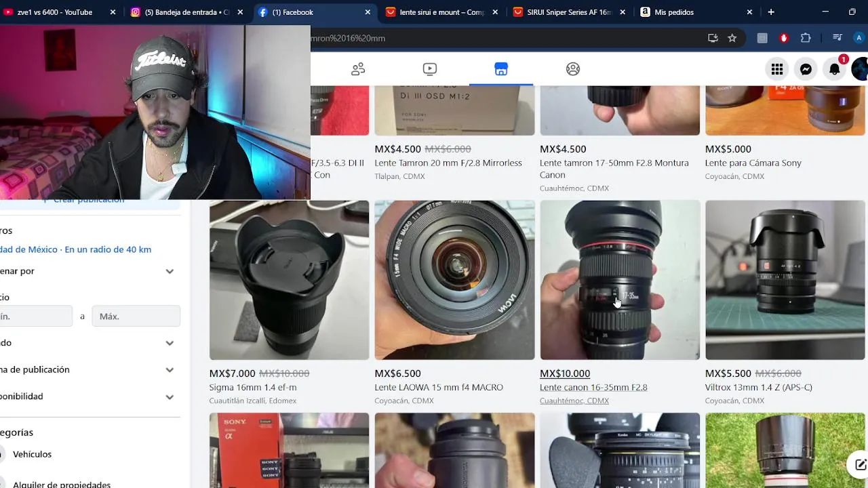The width and height of the screenshot is (868, 488).
Task: Open Lente canon 16-35mm F2.8 listing title
Action: coord(593,388)
